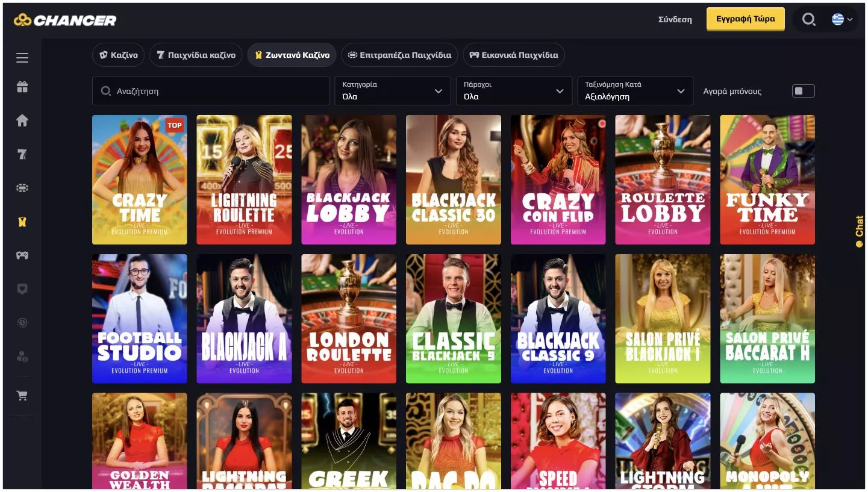This screenshot has height=492, width=868.
Task: Click the Chancer logo
Action: (x=65, y=20)
